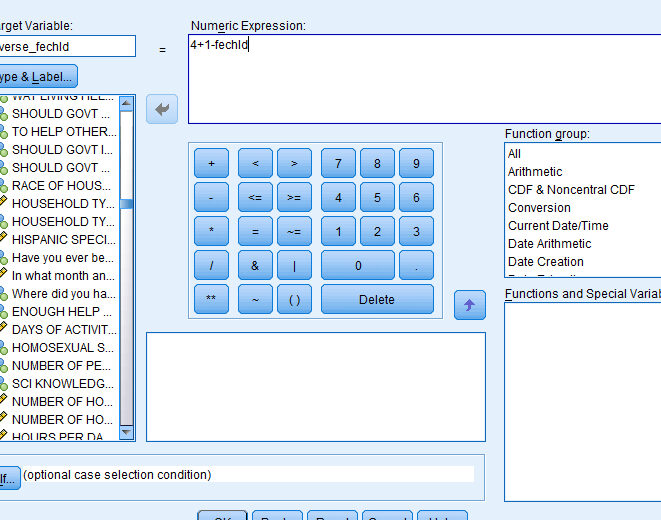Select the Conversion function group

(x=539, y=208)
